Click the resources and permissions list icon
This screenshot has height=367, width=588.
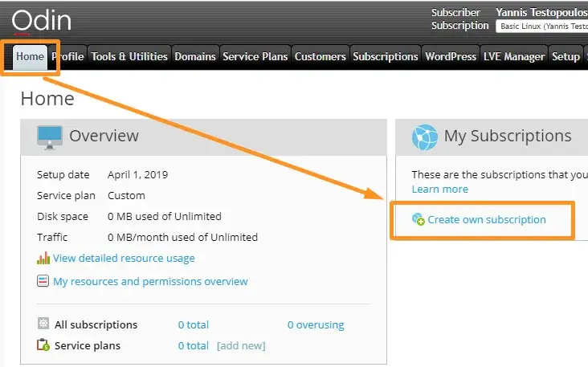[43, 281]
